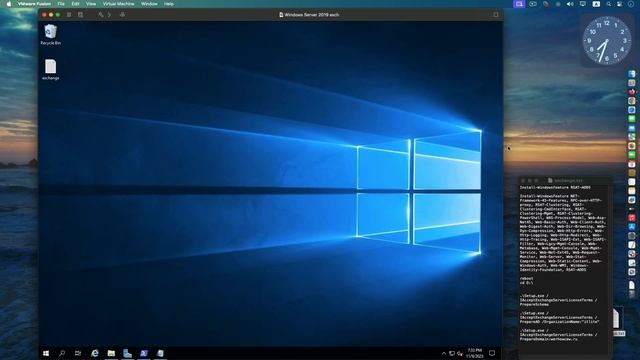Click the screen recording menu bar icon
The image size is (640, 360).
click(x=533, y=4)
